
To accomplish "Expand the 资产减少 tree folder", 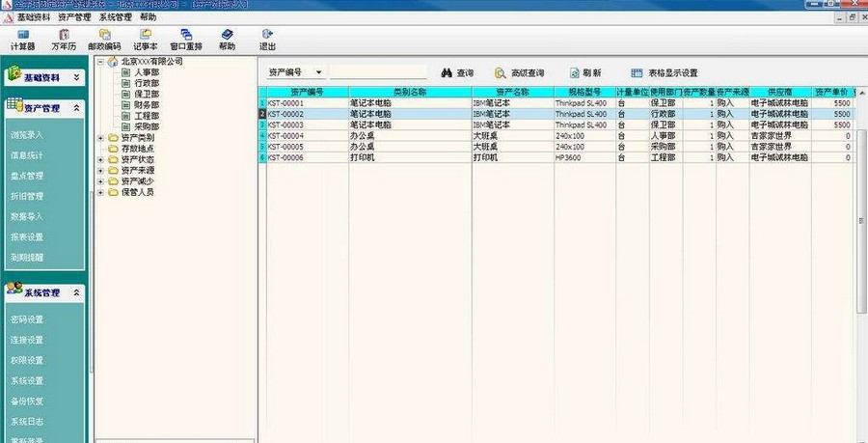I will pyautogui.click(x=100, y=181).
